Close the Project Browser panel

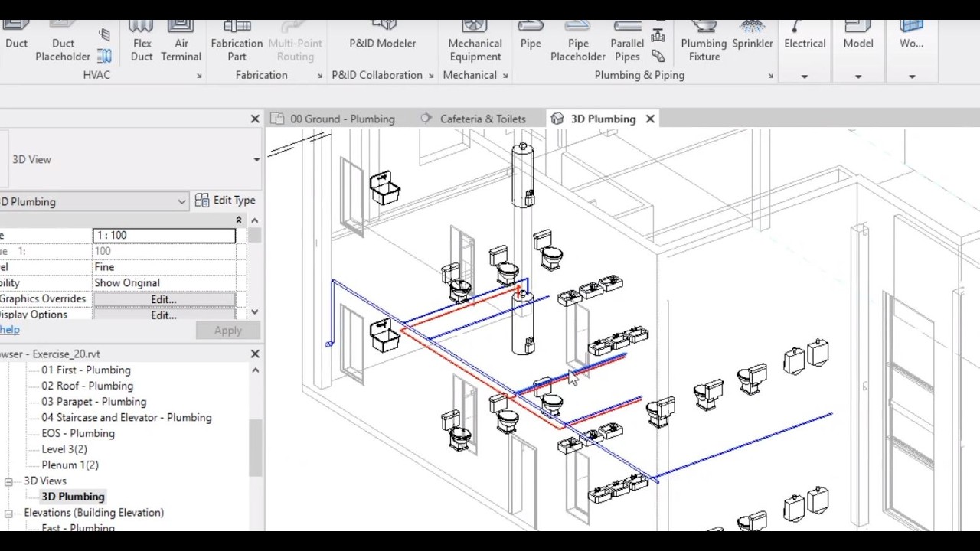(x=255, y=354)
